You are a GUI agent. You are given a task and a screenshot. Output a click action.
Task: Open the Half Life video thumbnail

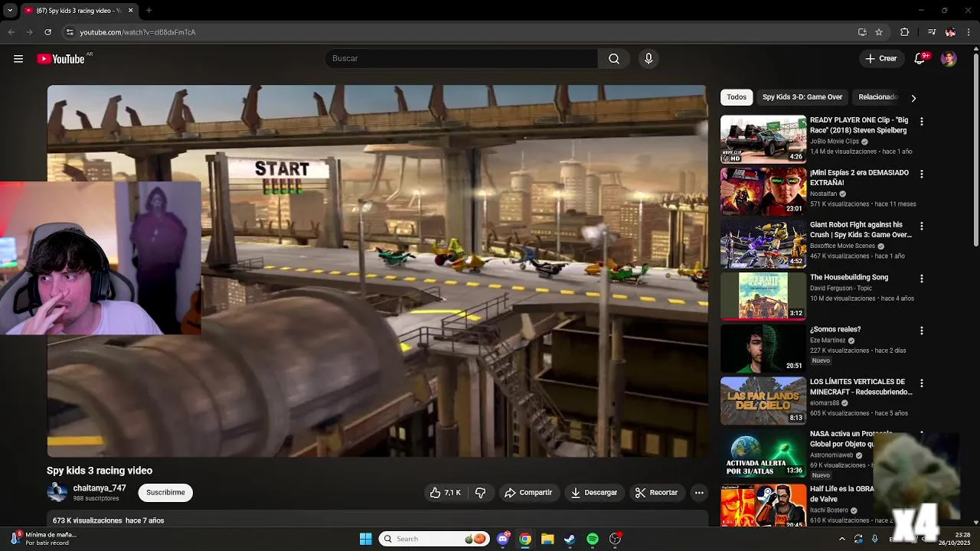click(763, 505)
